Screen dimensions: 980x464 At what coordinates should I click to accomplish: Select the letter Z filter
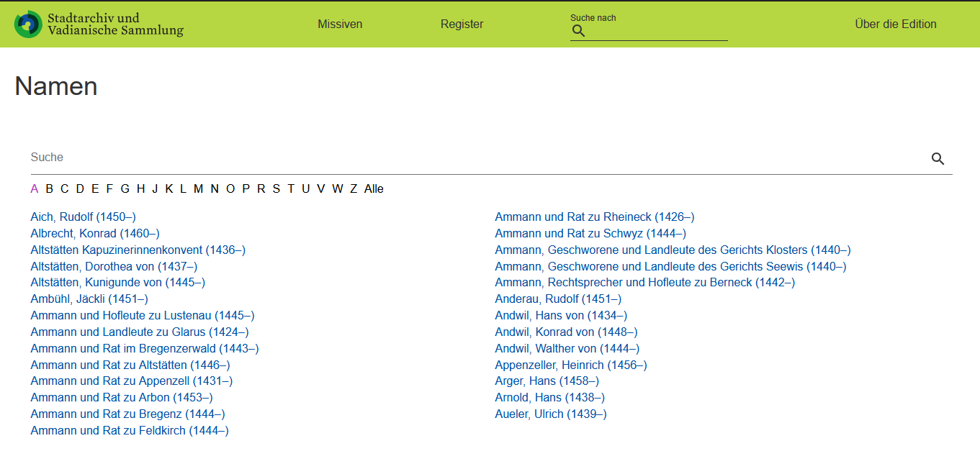point(353,188)
